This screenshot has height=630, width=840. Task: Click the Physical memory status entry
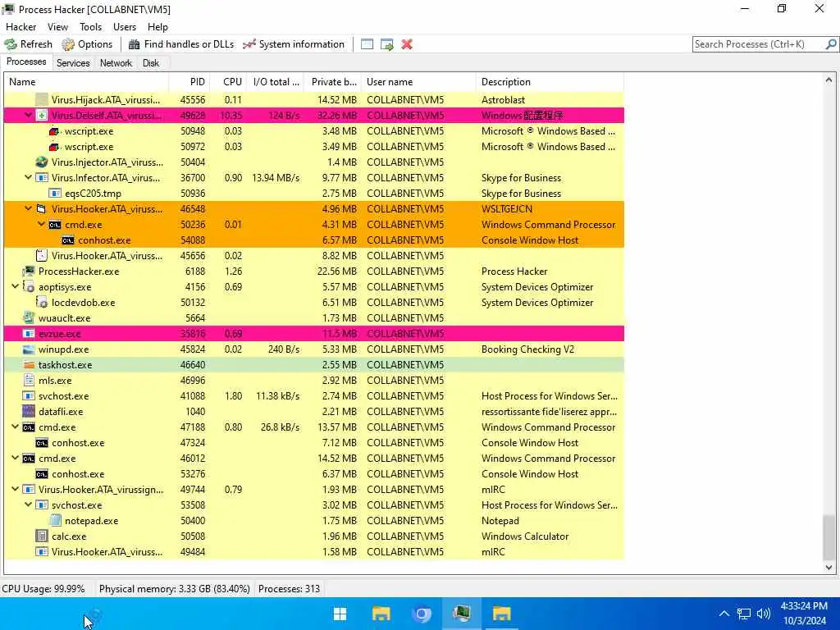[174, 589]
